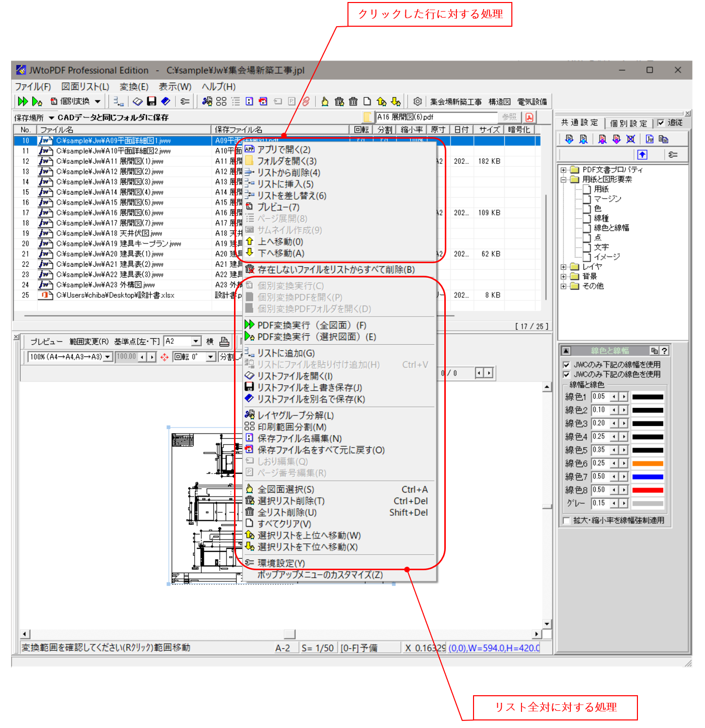Image resolution: width=705 pixels, height=728 pixels.
Task: Click the orange 線色6 color swatch
Action: [x=648, y=463]
